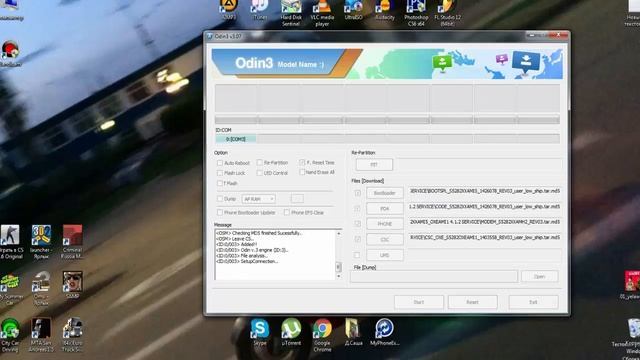Toggle the Flash Lock checkbox

[x=220, y=173]
